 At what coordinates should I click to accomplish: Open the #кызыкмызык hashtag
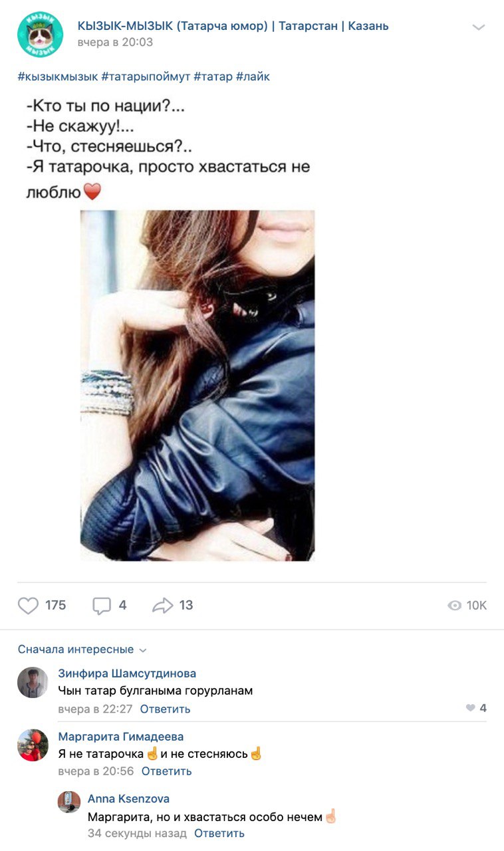point(58,76)
